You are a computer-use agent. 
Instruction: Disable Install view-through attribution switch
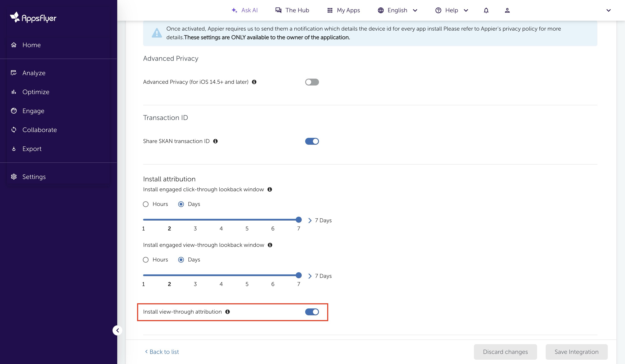point(312,312)
